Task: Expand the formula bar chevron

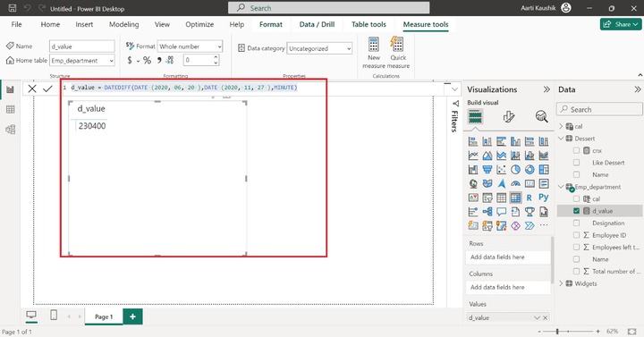Action: [x=454, y=89]
